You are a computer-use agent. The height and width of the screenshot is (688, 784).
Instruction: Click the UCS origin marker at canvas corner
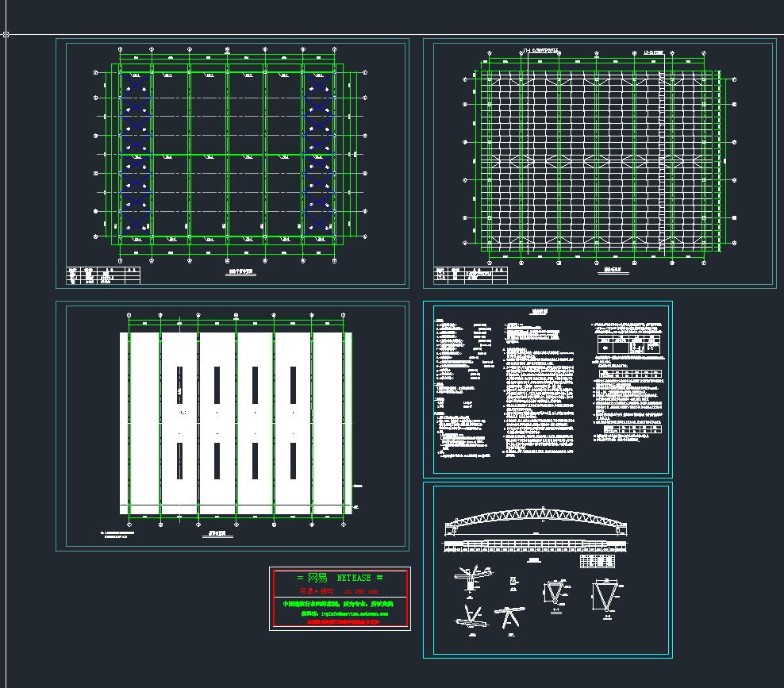point(6,34)
